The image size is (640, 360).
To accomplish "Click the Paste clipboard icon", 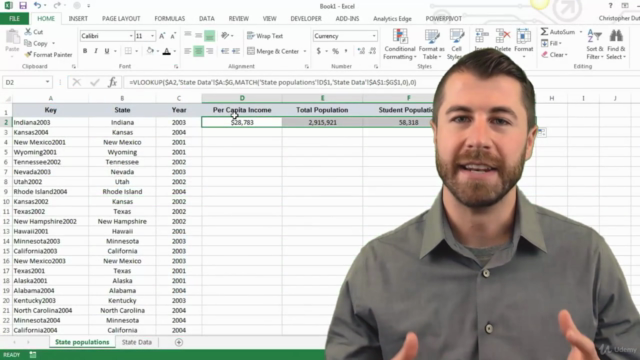I will click(x=12, y=37).
